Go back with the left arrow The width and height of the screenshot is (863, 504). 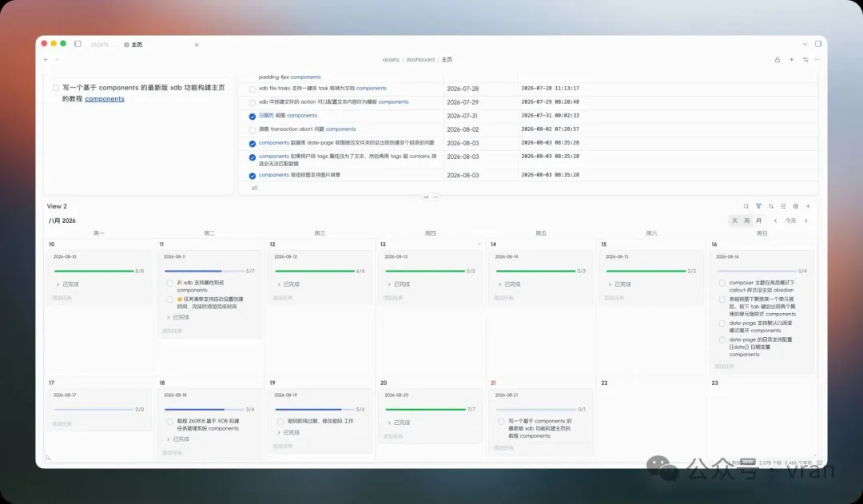point(46,59)
